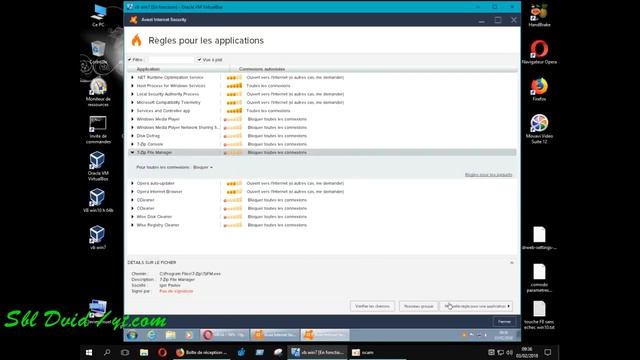Open the folder icon in VM taskbar

[x=171, y=335]
